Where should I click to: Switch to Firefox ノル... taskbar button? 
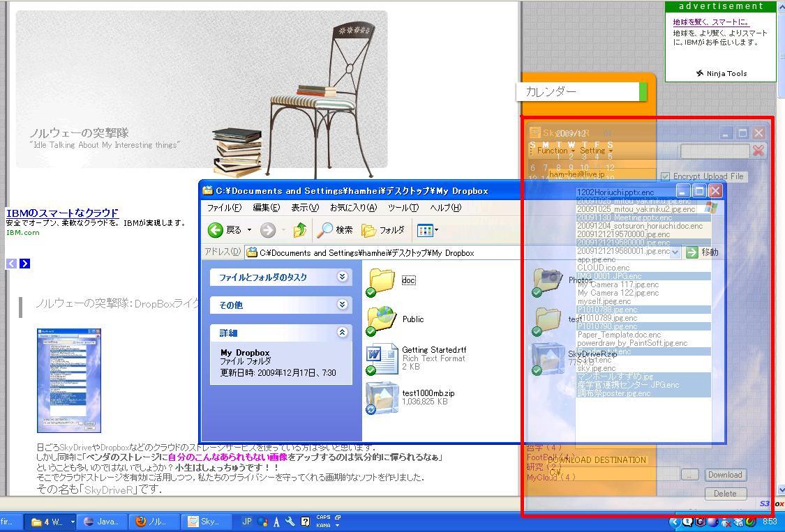point(154,522)
